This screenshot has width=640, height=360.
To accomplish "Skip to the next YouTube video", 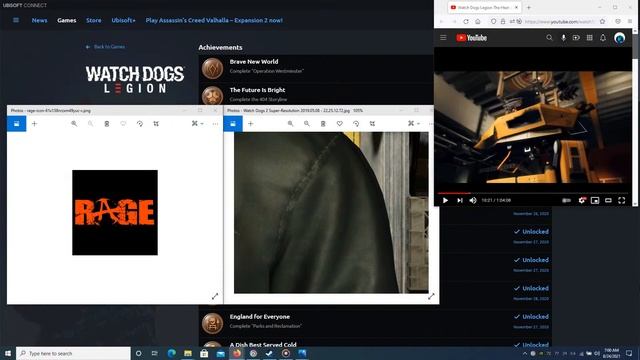I will click(x=460, y=200).
